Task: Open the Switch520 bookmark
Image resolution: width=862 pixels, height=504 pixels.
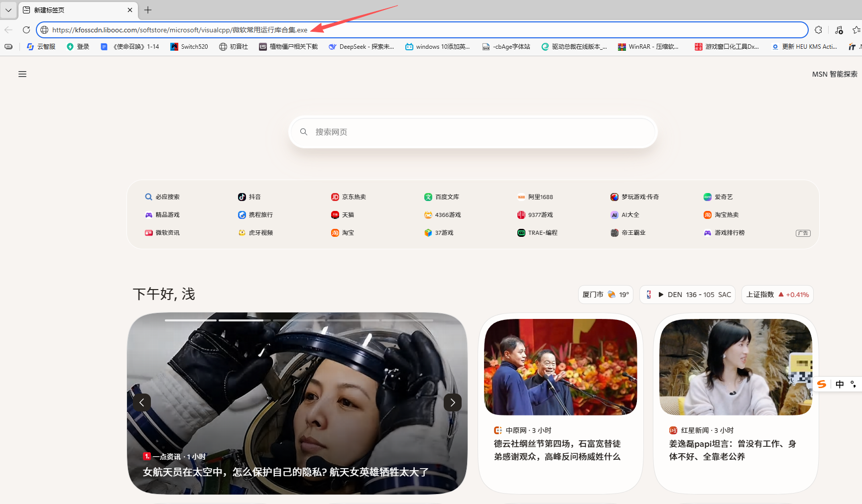Action: (x=189, y=47)
